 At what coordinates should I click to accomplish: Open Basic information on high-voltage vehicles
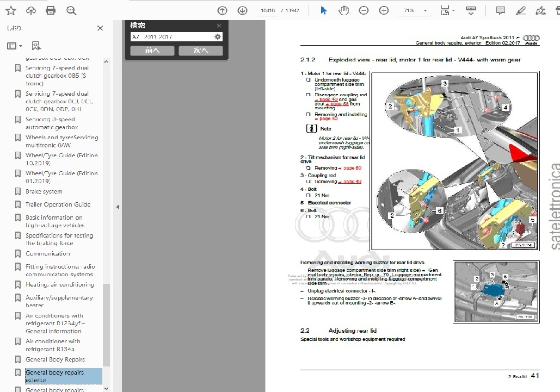coord(55,221)
